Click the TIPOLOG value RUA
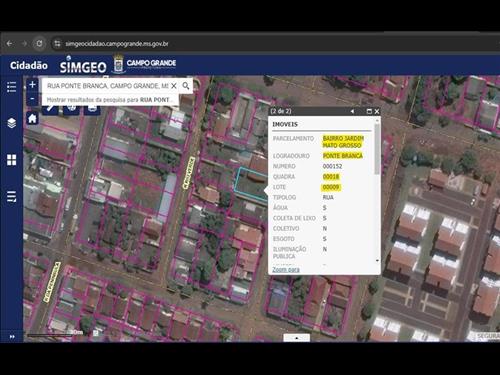 328,197
